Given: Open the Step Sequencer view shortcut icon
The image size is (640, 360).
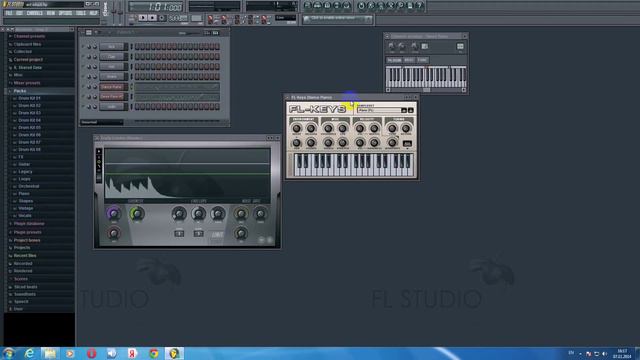Looking at the screenshot, I should (x=317, y=6).
